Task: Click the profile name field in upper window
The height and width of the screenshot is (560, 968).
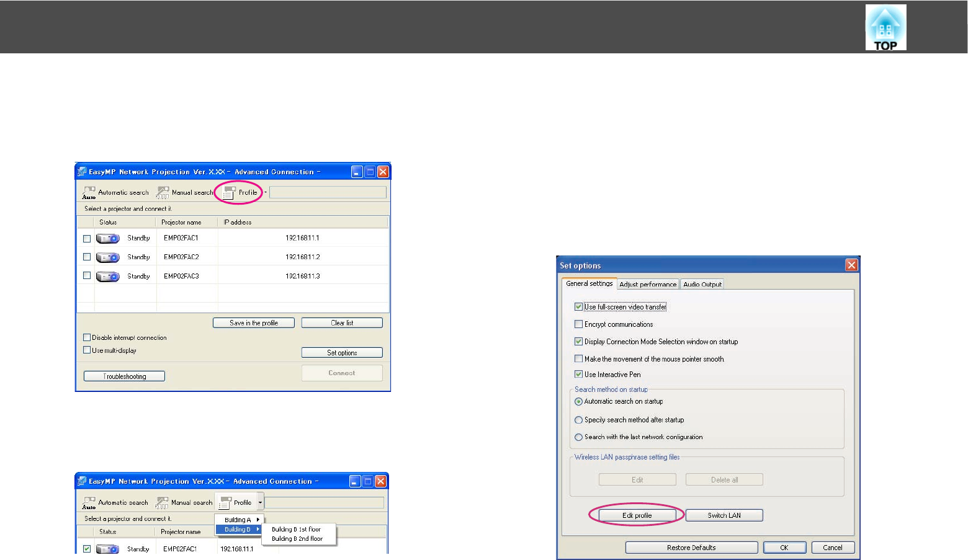Action: click(x=328, y=192)
